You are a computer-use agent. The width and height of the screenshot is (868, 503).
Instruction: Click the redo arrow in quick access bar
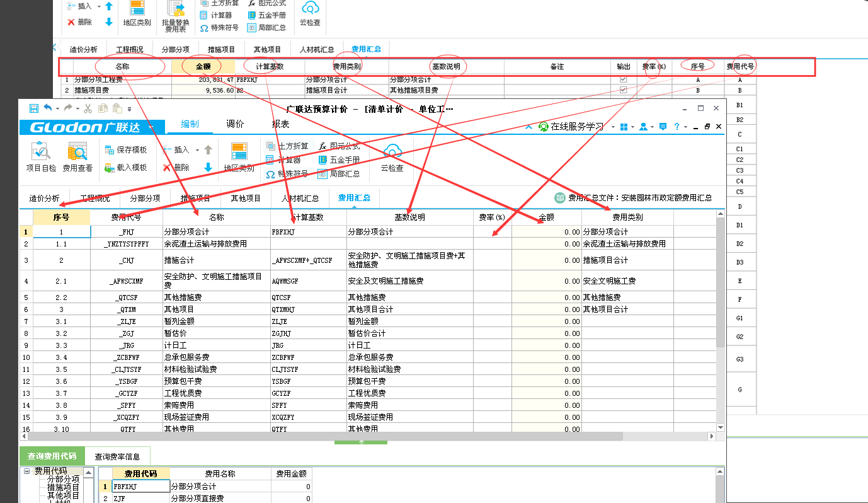pos(68,108)
